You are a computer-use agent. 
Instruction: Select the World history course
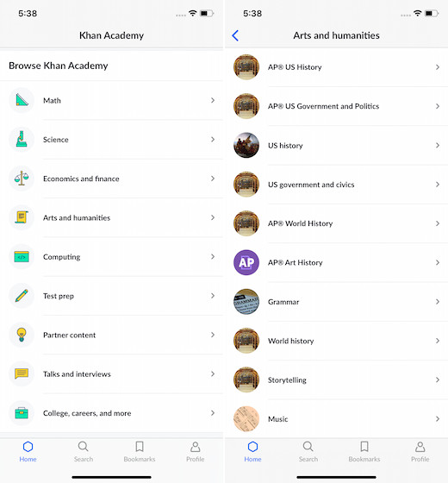336,341
